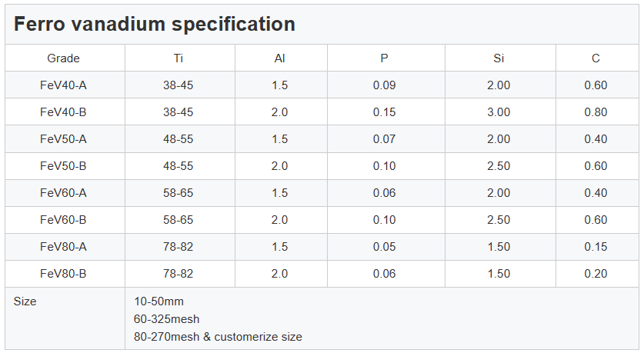Click the Size row label

click(25, 301)
